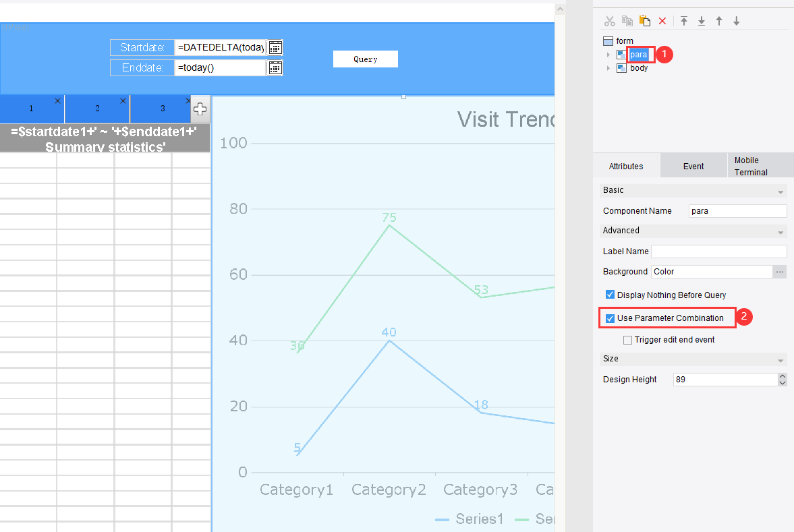The image size is (794, 532).
Task: Move component up one level
Action: [719, 21]
